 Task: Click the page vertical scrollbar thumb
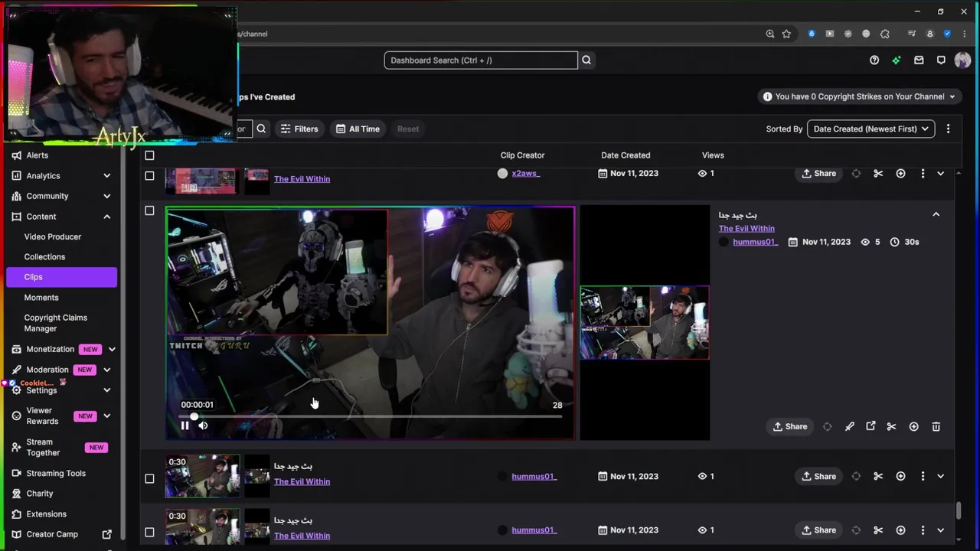(959, 511)
